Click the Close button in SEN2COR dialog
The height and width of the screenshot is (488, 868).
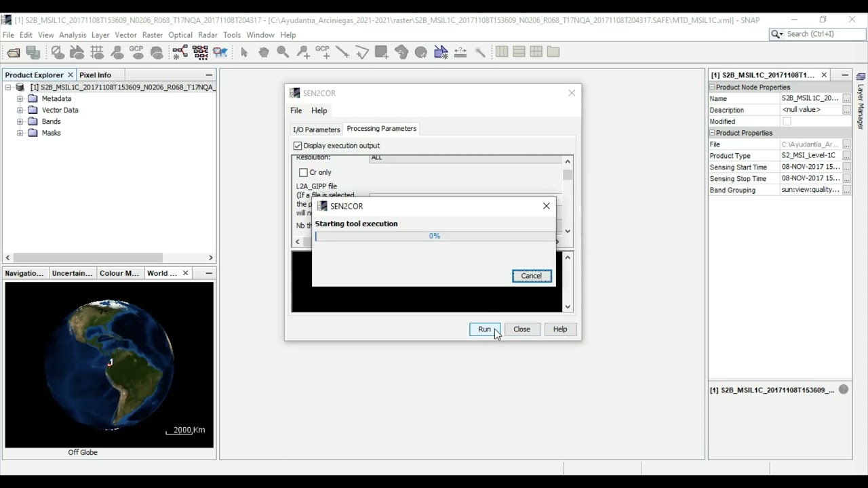(521, 329)
